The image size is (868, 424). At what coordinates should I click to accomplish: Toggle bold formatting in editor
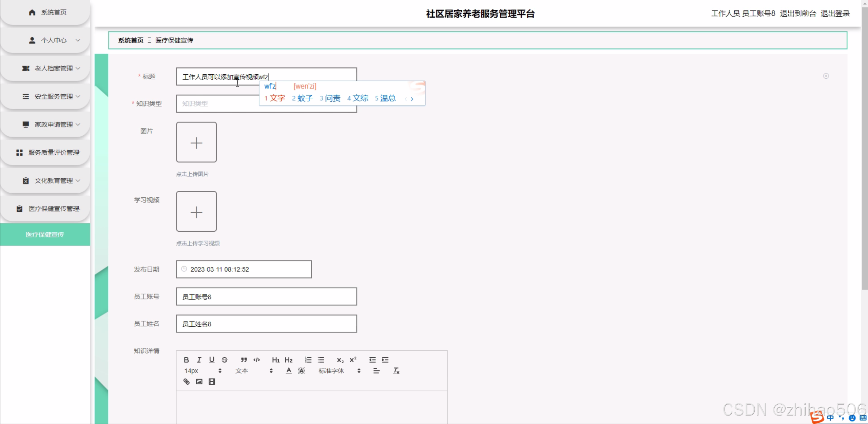coord(186,360)
